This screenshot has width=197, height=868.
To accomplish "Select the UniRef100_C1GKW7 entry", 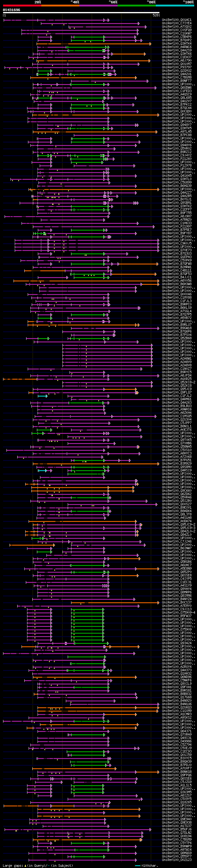I will point(176,33).
